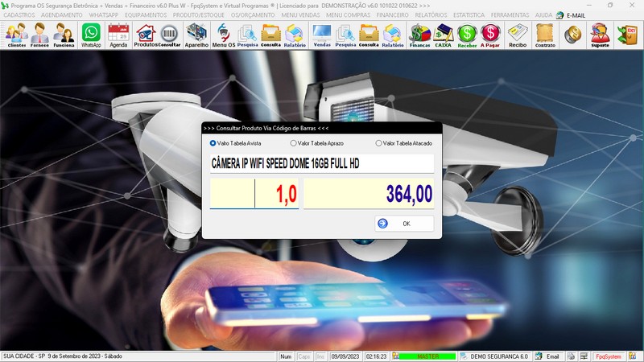This screenshot has width=644, height=362.
Task: Open the AJUDA menu
Action: [x=543, y=14]
